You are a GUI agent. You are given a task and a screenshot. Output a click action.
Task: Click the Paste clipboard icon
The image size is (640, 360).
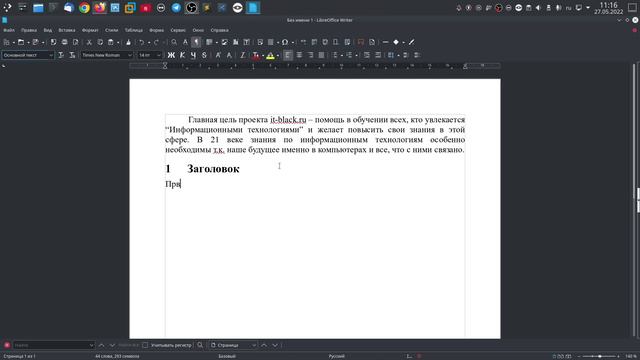(x=111, y=42)
